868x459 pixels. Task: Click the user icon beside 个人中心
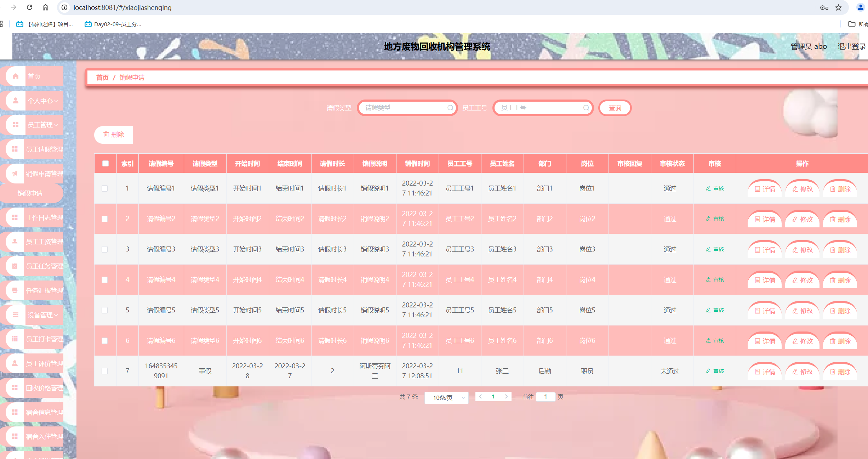click(16, 101)
